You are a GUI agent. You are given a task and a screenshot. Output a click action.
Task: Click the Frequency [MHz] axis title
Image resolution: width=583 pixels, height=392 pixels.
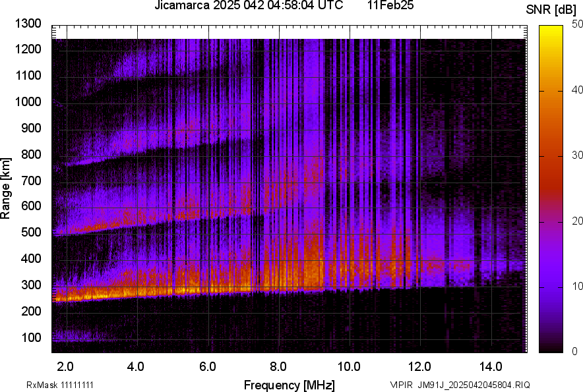click(x=289, y=385)
